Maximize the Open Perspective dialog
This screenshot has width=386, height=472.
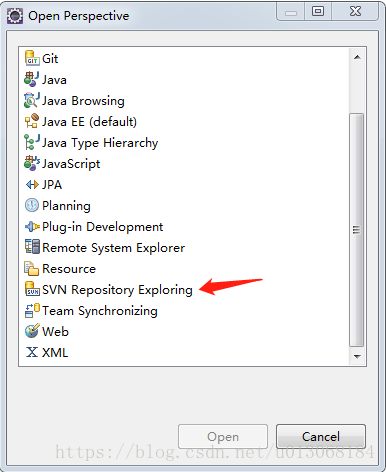tap(318, 12)
